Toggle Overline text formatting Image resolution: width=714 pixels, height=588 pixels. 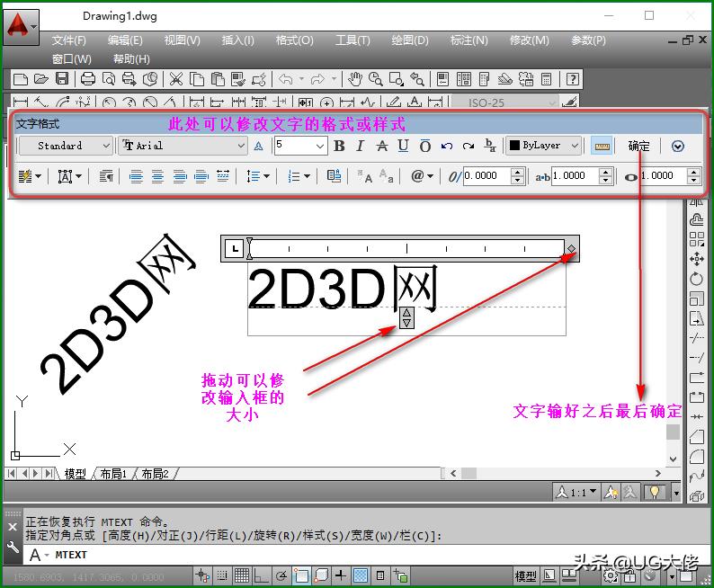pos(424,146)
